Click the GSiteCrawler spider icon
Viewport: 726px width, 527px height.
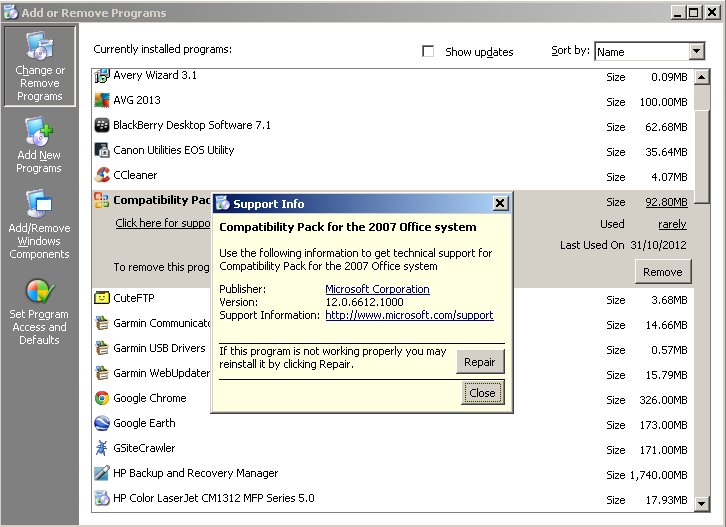point(102,448)
